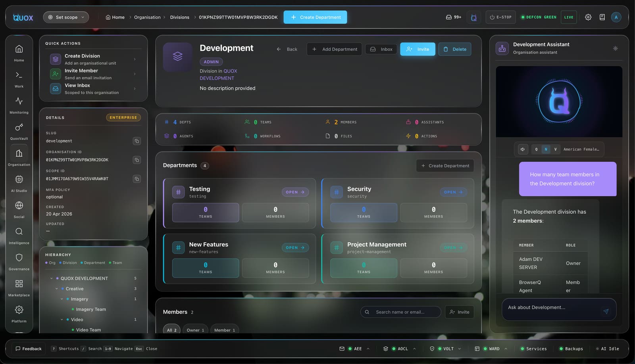This screenshot has height=364, width=635.
Task: Open Home in the left sidebar
Action: coord(19,53)
